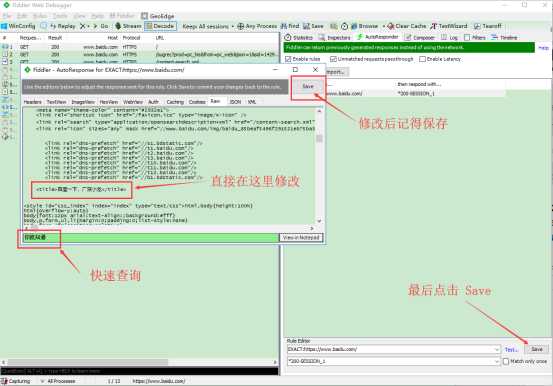Click Go to resume sessions

pos(101,26)
